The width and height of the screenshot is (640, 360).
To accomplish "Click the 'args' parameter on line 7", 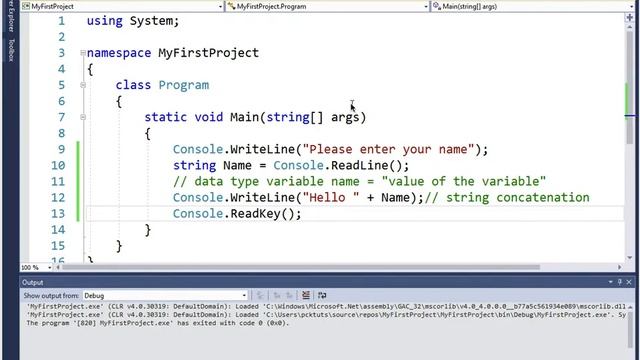I will pos(345,118).
